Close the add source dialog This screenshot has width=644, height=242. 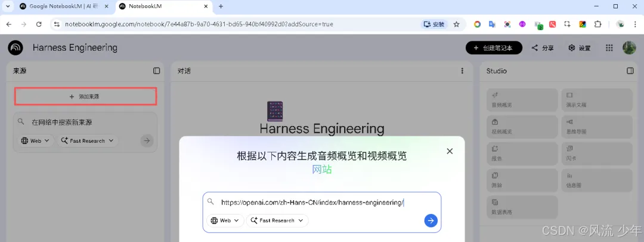click(x=450, y=151)
